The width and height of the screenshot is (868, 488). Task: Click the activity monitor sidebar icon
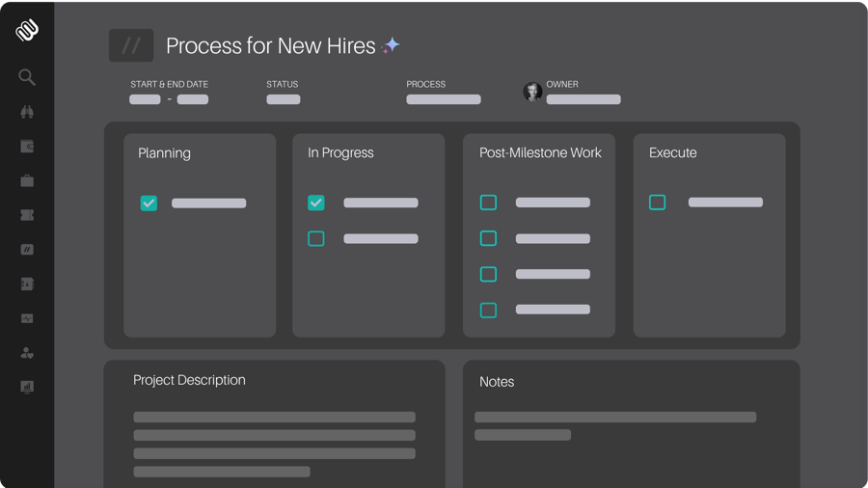27,318
